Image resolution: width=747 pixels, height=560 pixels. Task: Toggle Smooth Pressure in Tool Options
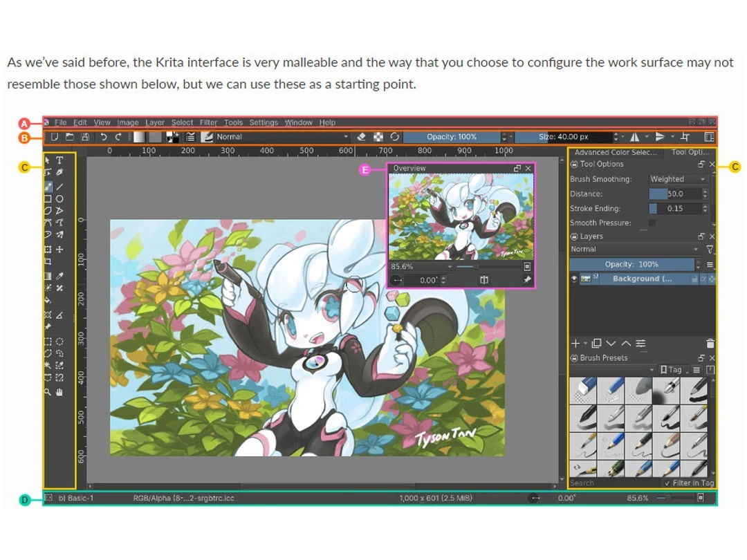coord(651,223)
